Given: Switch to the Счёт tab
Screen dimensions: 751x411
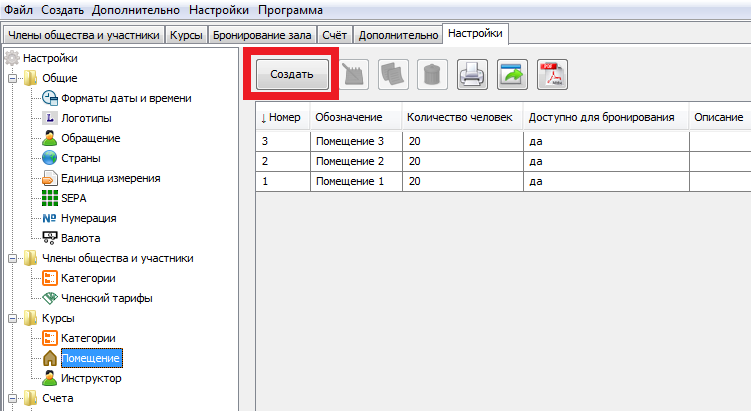Looking at the screenshot, I should coord(334,35).
